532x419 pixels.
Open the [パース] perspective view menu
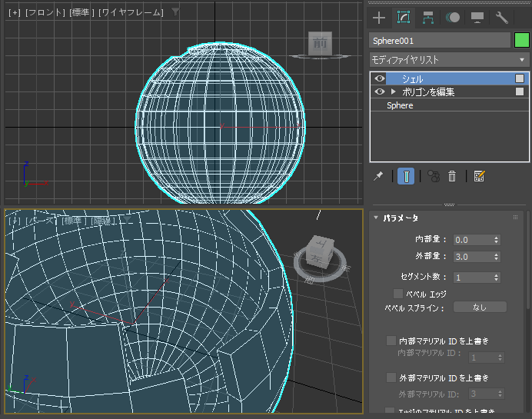coord(41,221)
